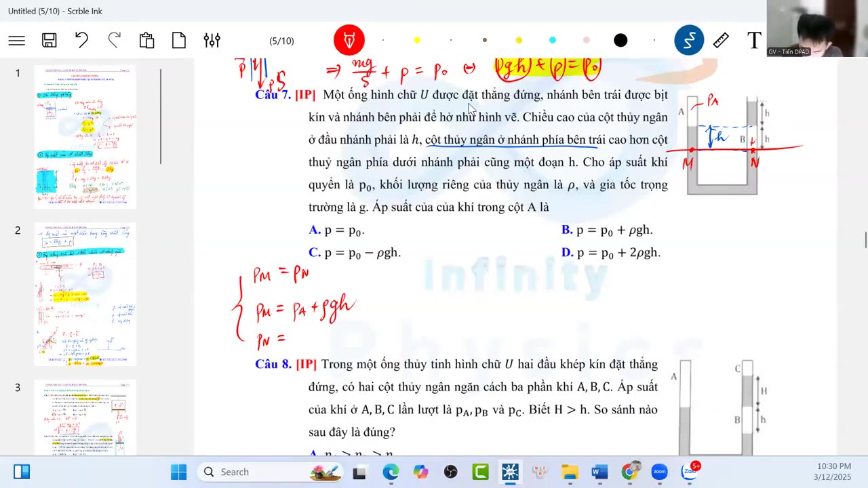Open Copilot from the taskbar
Screen dimensions: 868x488
(420, 472)
